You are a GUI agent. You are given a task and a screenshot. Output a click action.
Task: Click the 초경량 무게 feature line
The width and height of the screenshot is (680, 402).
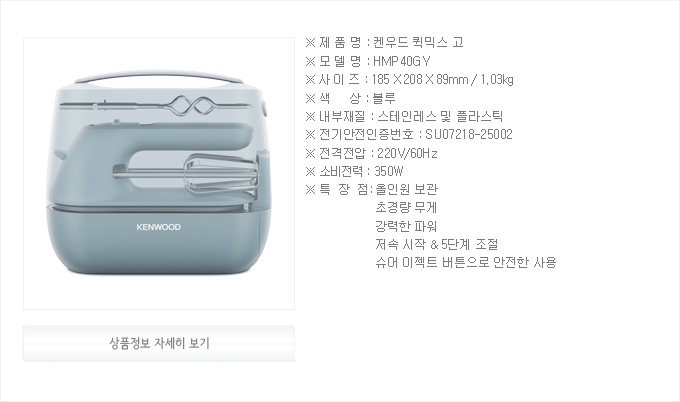point(406,207)
